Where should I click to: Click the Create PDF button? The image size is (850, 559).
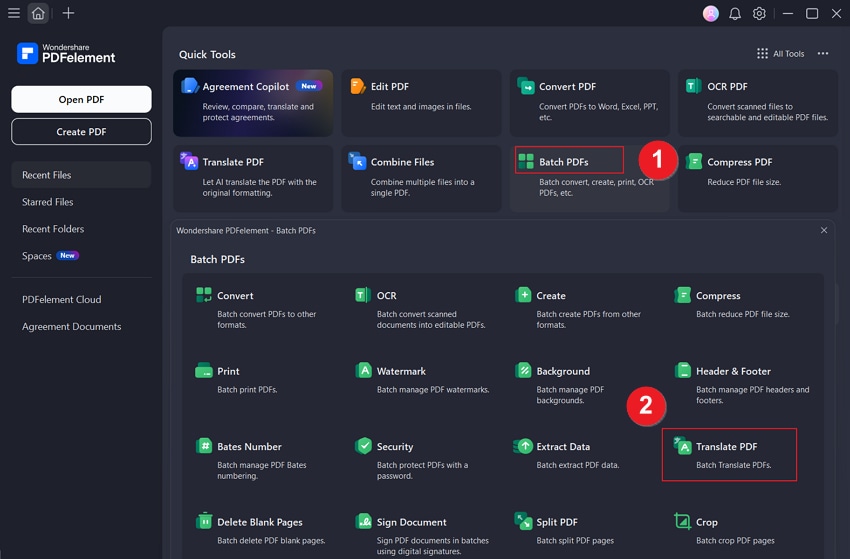pyautogui.click(x=81, y=132)
